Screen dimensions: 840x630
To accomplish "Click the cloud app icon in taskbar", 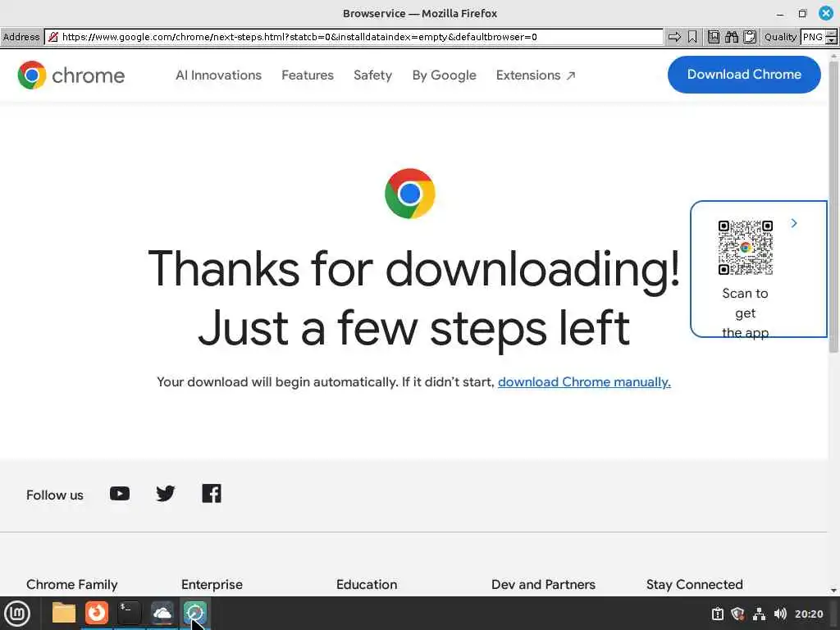I will coord(162,614).
